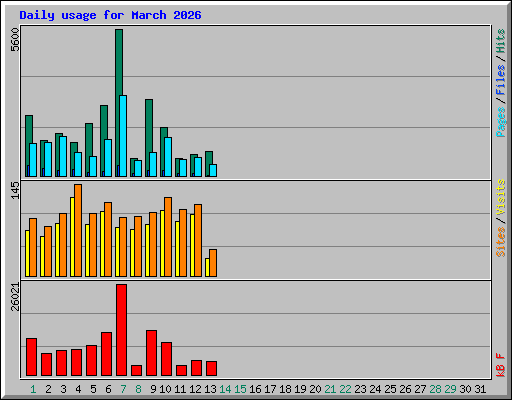
Task: Select day 16 on the x-axis
Action: pyautogui.click(x=255, y=389)
